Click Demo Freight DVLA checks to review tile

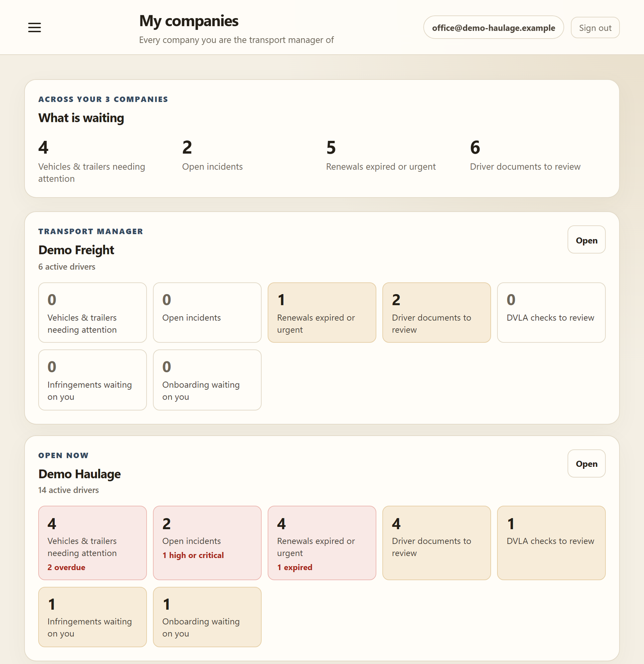[x=551, y=312]
